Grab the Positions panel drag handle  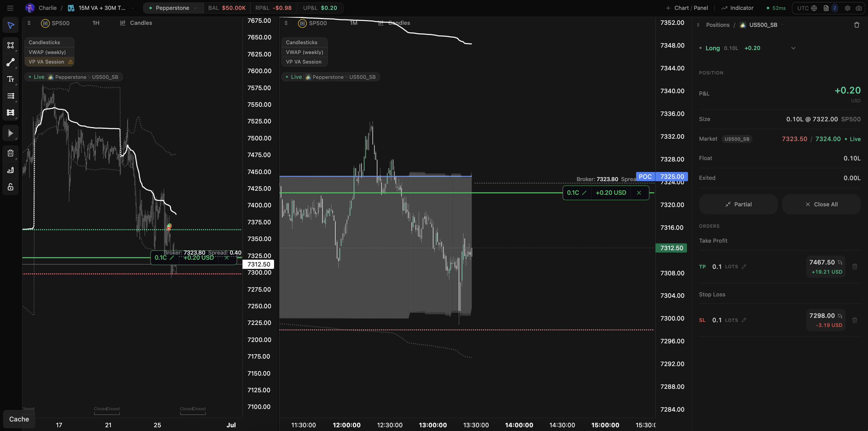[x=698, y=25]
